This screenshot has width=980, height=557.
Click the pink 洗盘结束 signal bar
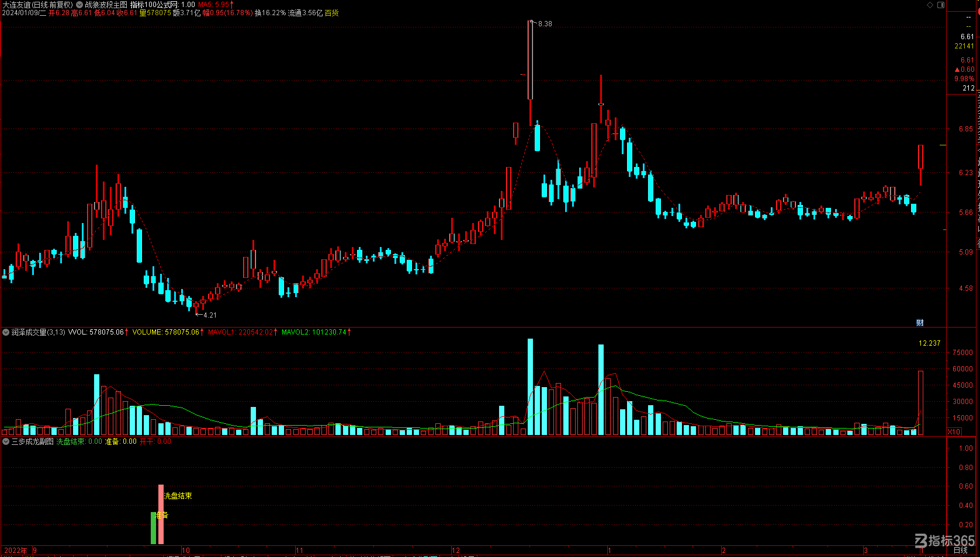click(x=161, y=514)
